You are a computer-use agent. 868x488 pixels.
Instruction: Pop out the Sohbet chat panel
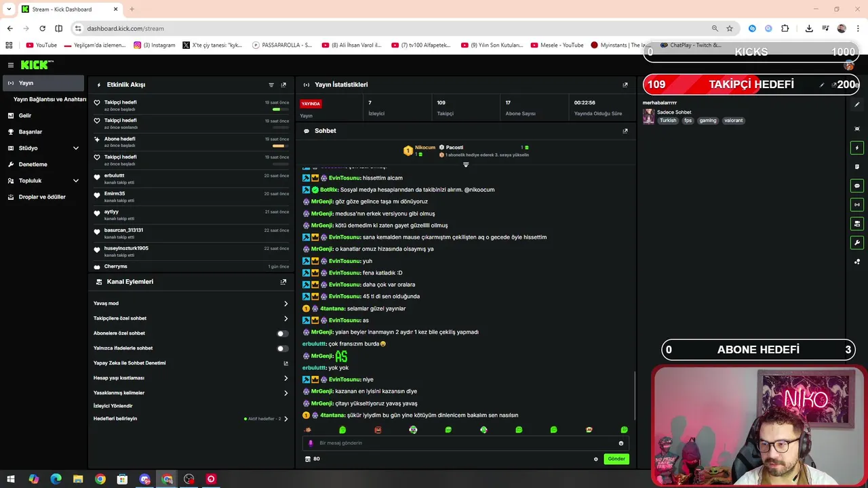[x=625, y=131]
